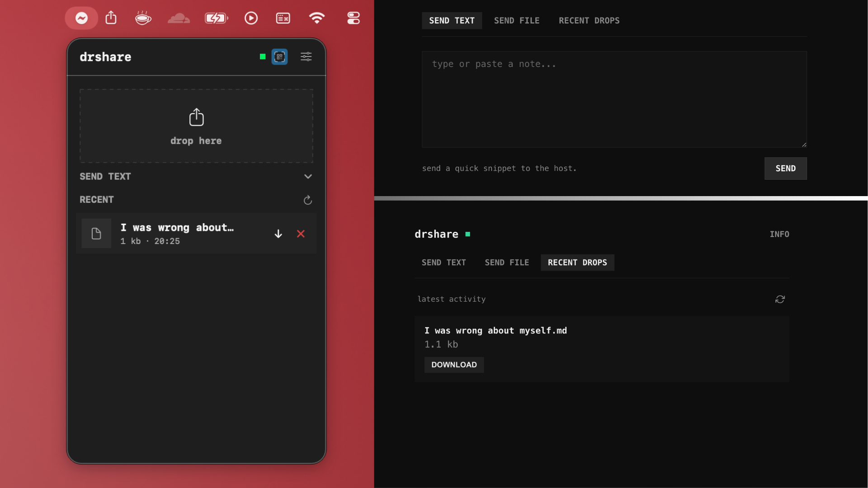This screenshot has width=868, height=488.
Task: Click the share icon in menu bar
Action: pyautogui.click(x=111, y=19)
